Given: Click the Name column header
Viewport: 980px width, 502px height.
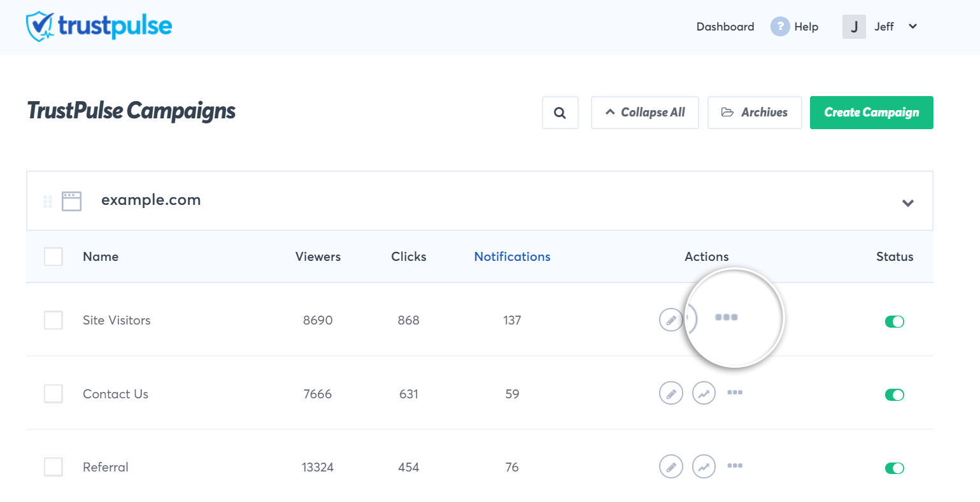Looking at the screenshot, I should [101, 257].
